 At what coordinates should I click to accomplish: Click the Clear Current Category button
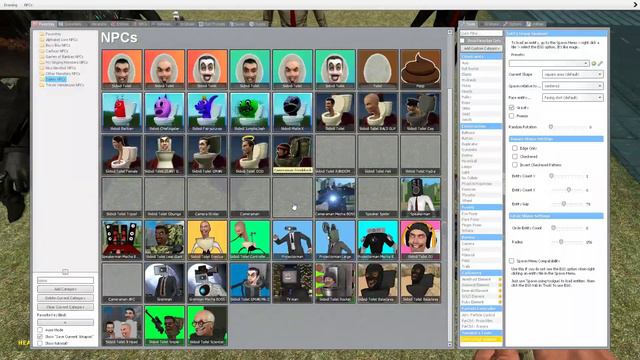pyautogui.click(x=65, y=307)
